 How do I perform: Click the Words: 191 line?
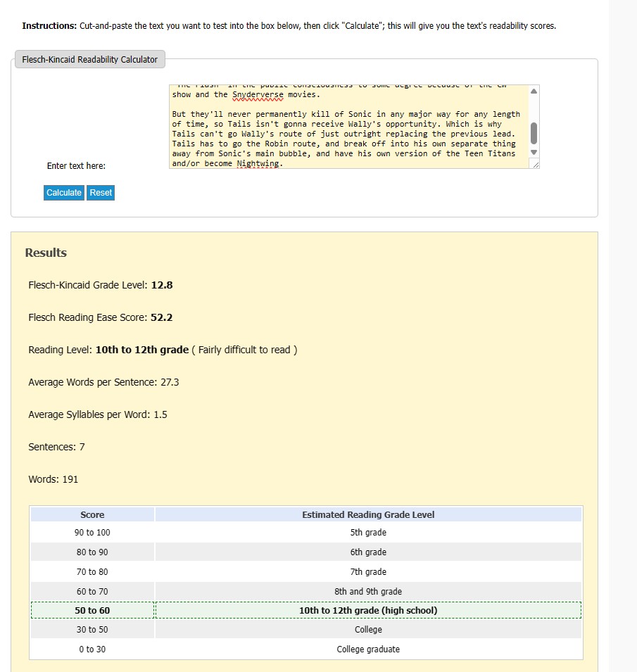(x=53, y=480)
